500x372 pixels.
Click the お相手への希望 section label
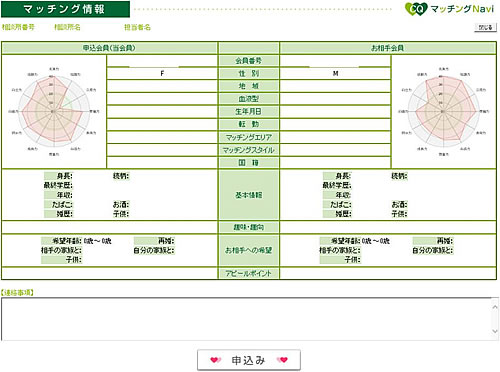[249, 250]
